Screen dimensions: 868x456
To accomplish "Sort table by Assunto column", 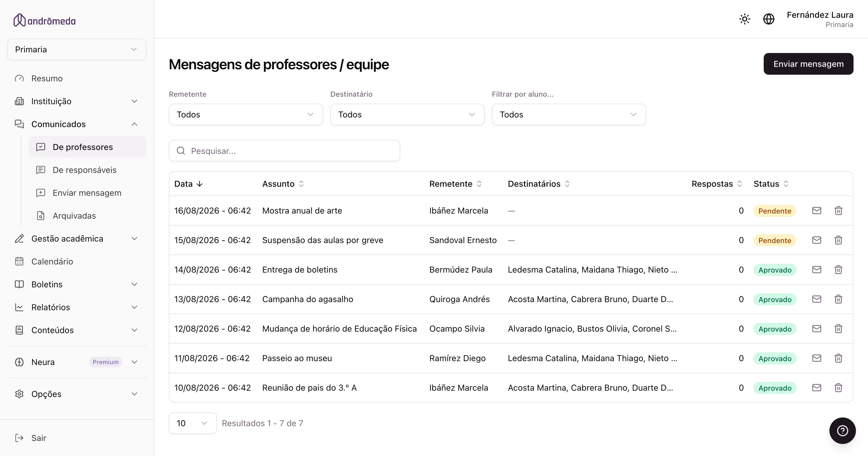I will click(x=283, y=184).
